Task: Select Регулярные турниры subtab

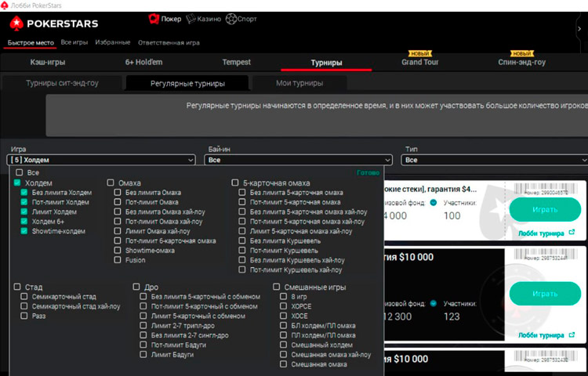Action: click(x=187, y=83)
